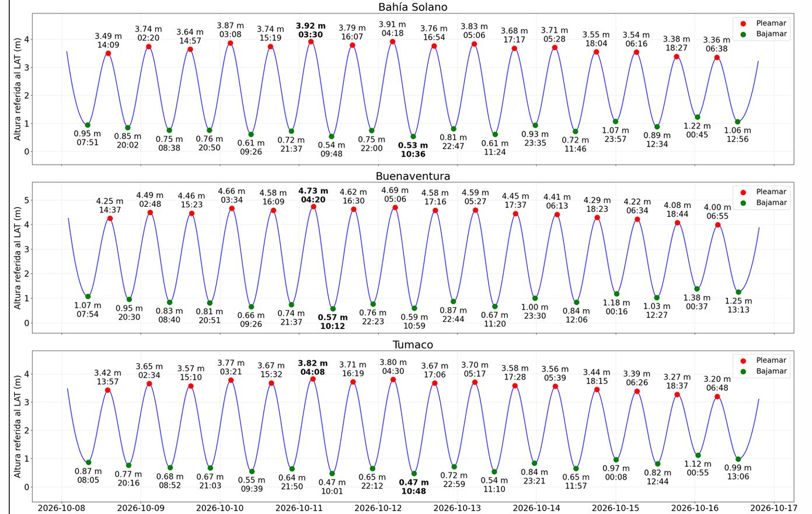
Task: Click Tumaco's y-axis label Altura referida
Action: click(18, 426)
